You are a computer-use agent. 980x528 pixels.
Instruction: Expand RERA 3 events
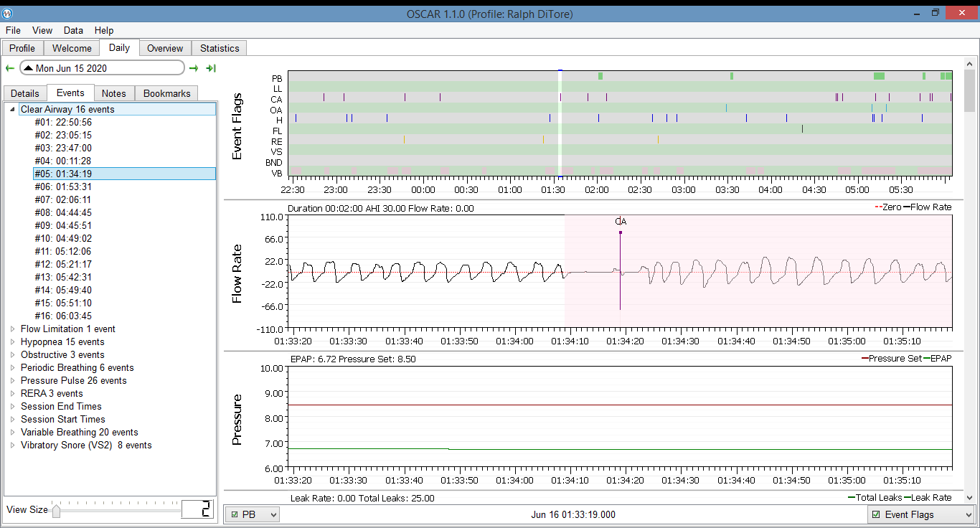click(12, 394)
